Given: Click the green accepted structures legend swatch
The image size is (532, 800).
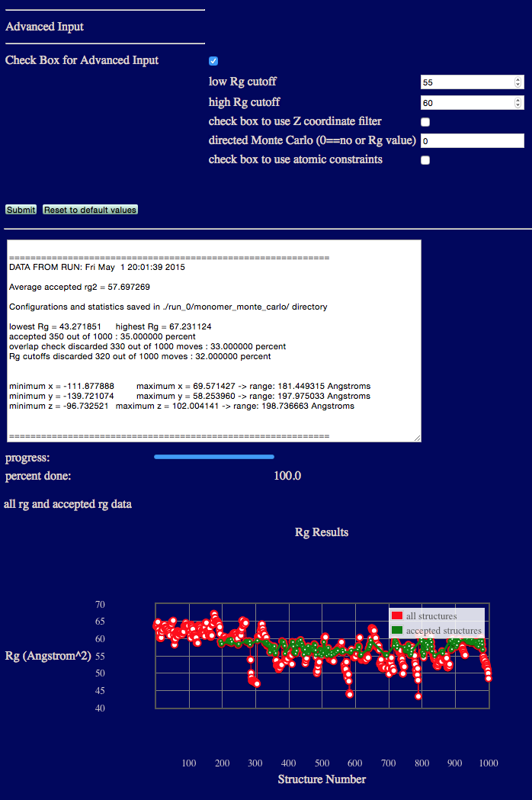Looking at the screenshot, I should click(397, 630).
